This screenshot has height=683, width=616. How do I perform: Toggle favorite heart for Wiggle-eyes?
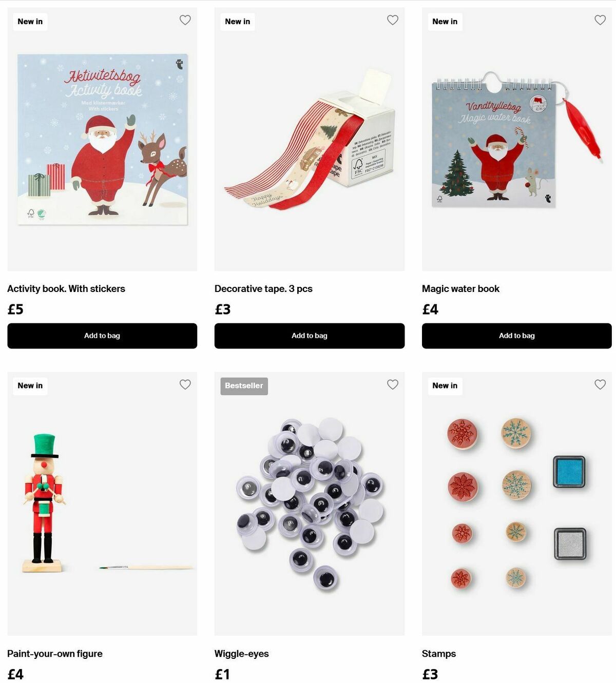[392, 384]
